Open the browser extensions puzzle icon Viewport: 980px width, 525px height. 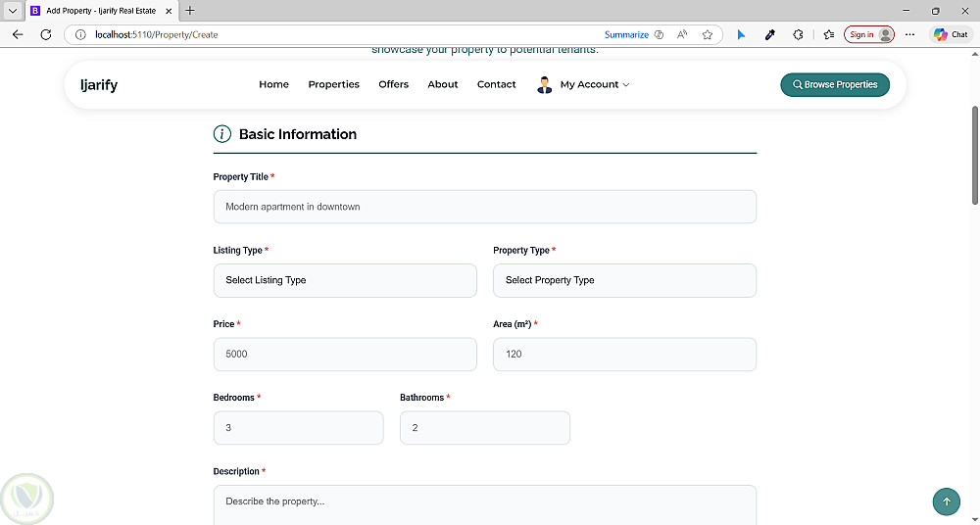(x=799, y=34)
